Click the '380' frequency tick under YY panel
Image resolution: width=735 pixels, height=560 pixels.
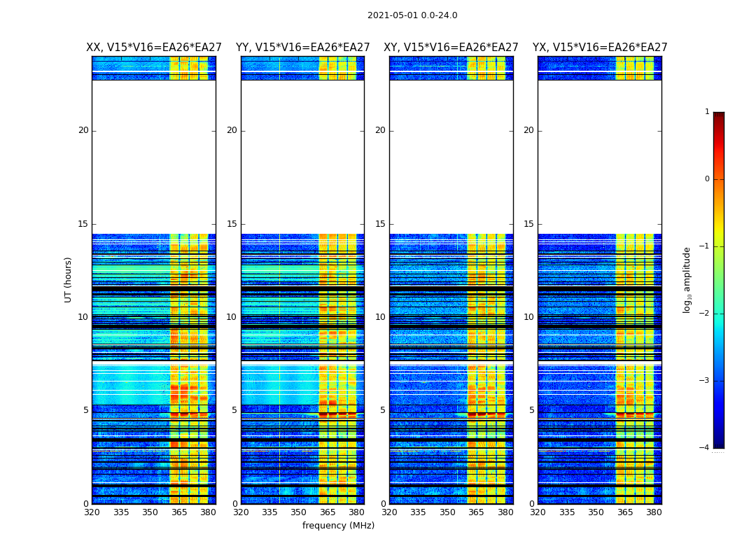[357, 512]
